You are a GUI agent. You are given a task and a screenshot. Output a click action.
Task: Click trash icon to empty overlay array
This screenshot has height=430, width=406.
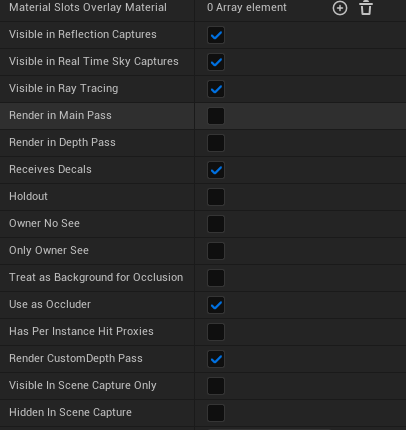[x=366, y=8]
